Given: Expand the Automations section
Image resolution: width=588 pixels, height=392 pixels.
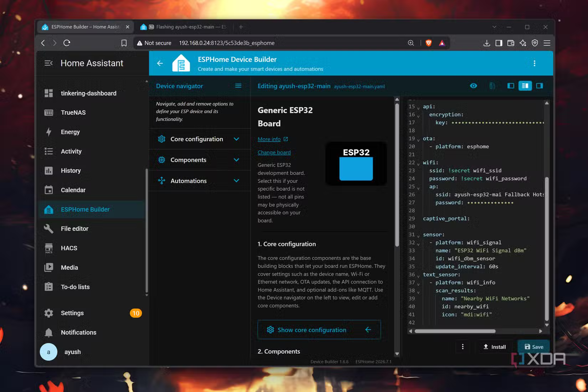Looking at the screenshot, I should pos(200,181).
